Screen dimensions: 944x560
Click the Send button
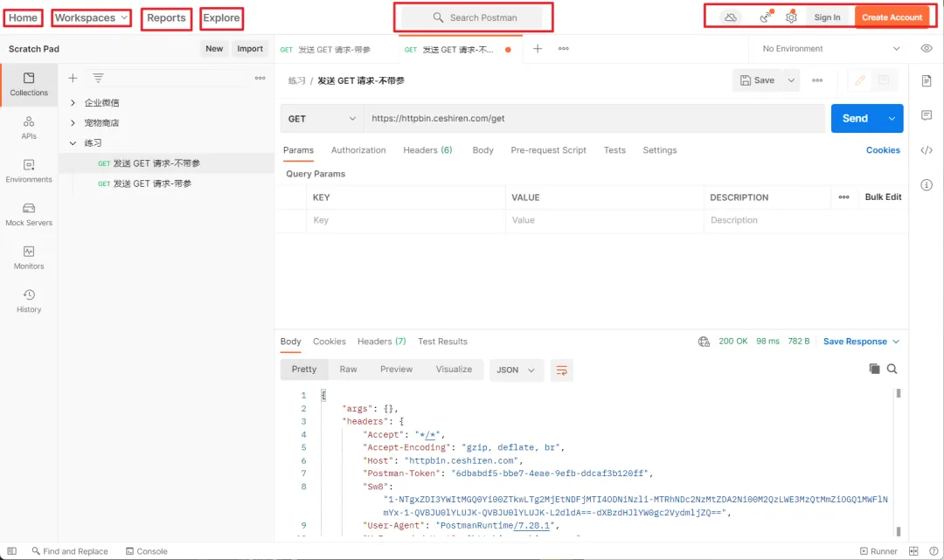855,119
